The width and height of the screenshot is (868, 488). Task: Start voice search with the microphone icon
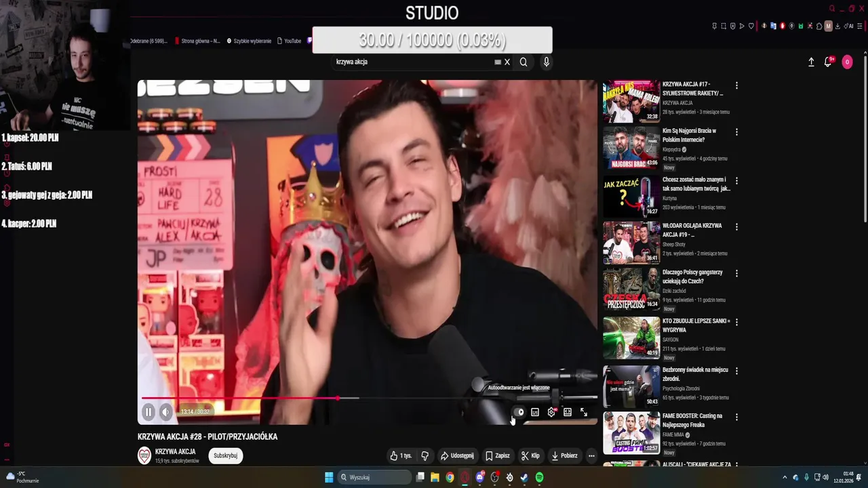(547, 62)
